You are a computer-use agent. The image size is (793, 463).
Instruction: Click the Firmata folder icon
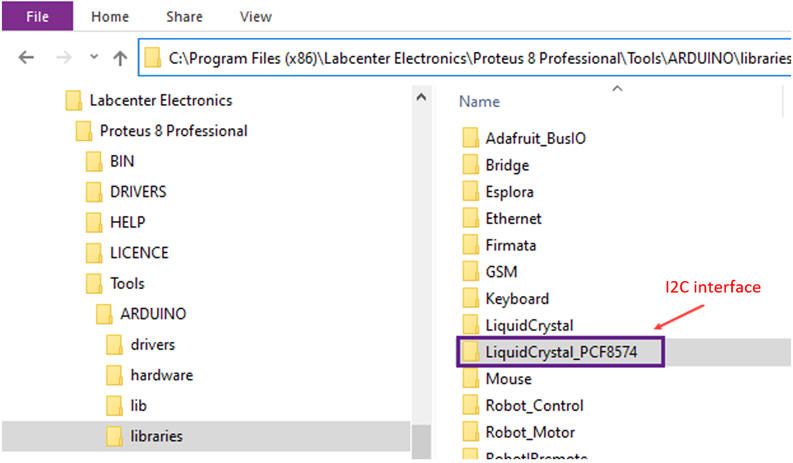pos(470,245)
